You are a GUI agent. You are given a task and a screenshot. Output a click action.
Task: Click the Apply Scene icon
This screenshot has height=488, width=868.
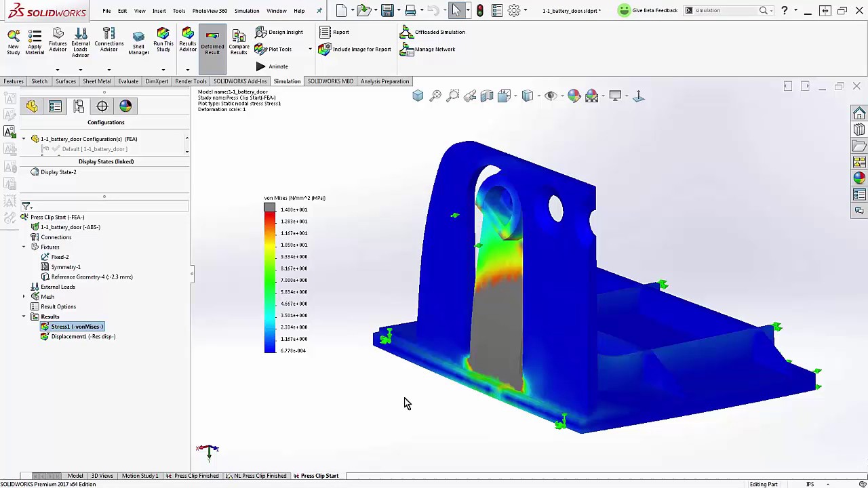click(x=591, y=96)
